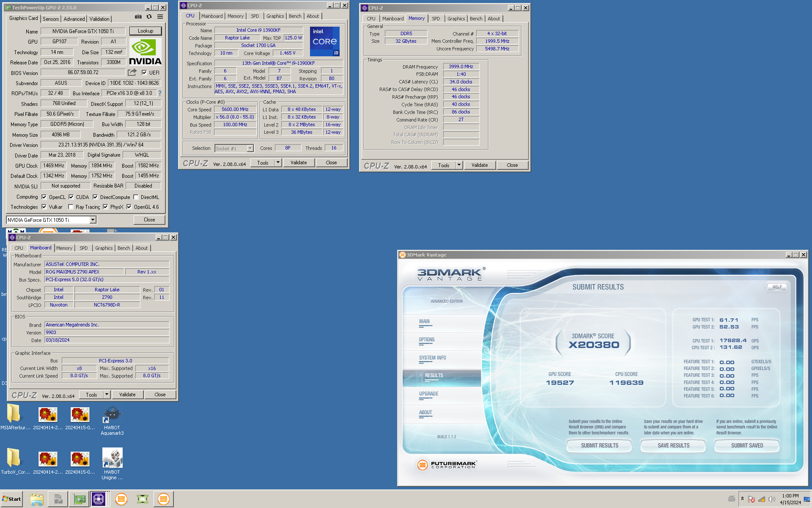
Task: Expand hidden tray icons chevron
Action: point(742,499)
